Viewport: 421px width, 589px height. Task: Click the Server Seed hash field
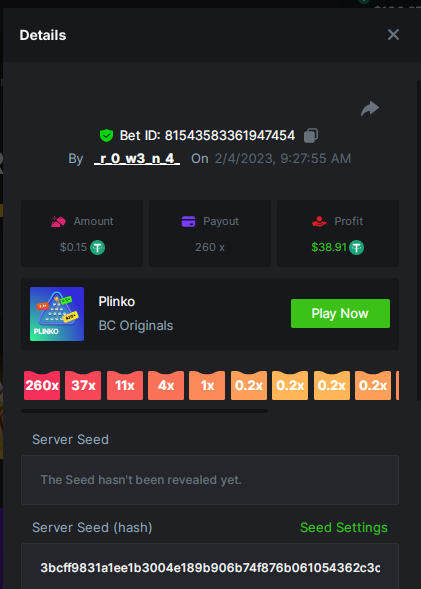210,566
